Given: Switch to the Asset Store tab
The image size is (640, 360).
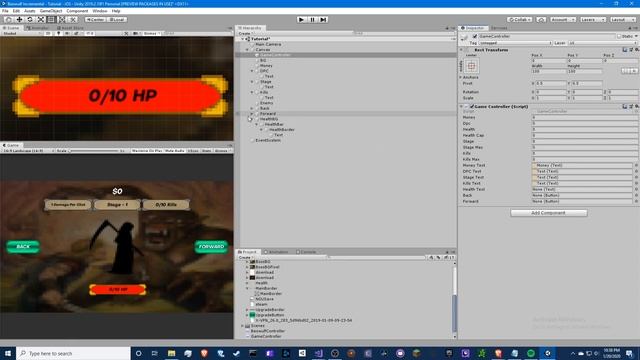Looking at the screenshot, I should click(x=72, y=28).
